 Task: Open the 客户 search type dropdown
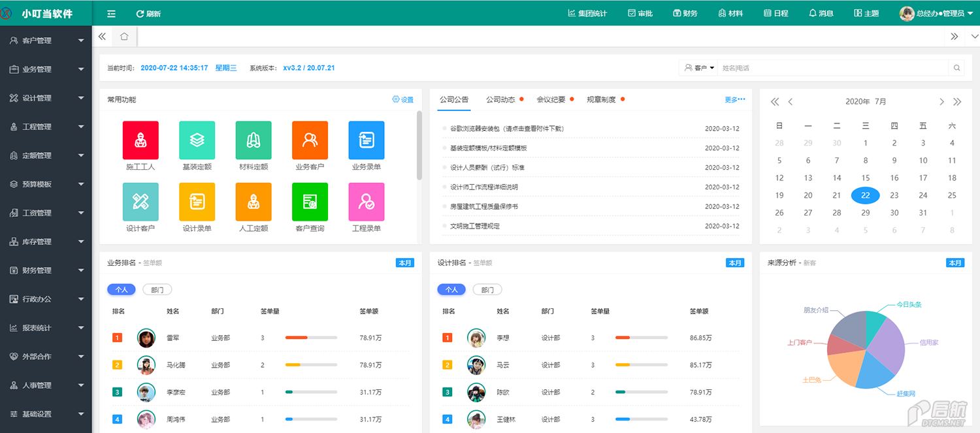click(x=698, y=68)
